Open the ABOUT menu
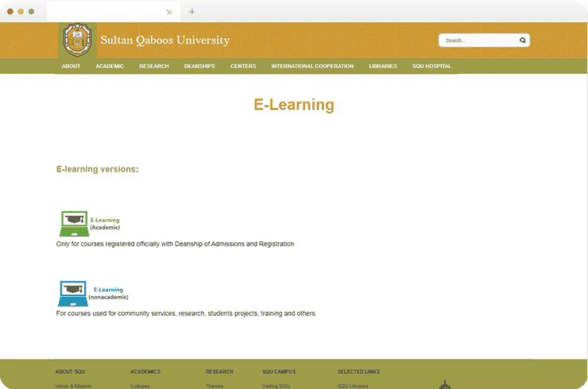The height and width of the screenshot is (389, 588). (71, 66)
